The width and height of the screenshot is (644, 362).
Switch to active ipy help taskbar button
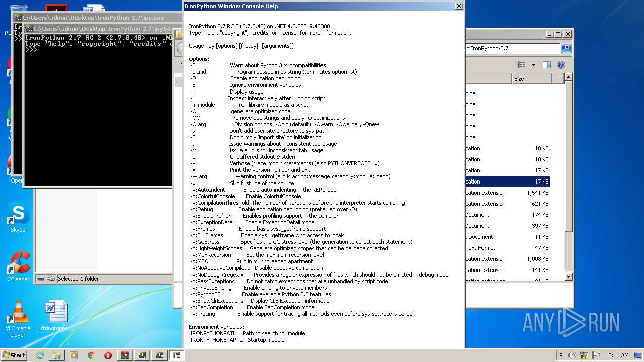(x=177, y=355)
